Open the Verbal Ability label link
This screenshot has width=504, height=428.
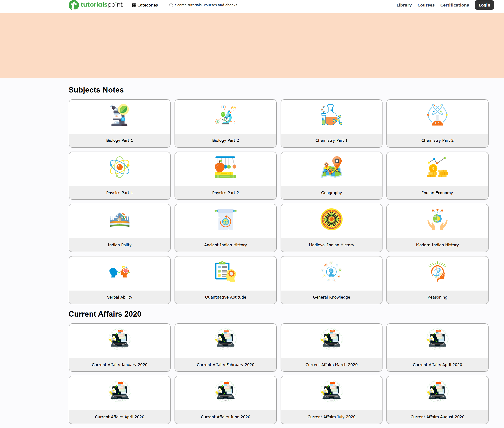(120, 297)
